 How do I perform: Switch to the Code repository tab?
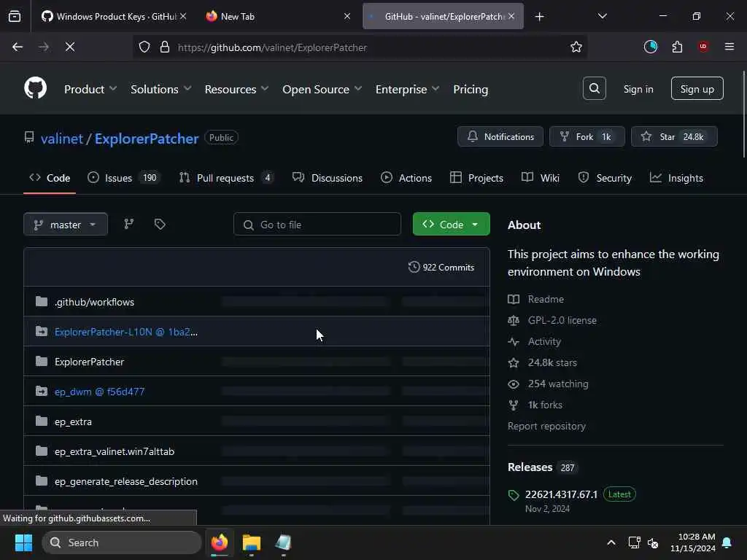[x=50, y=178]
